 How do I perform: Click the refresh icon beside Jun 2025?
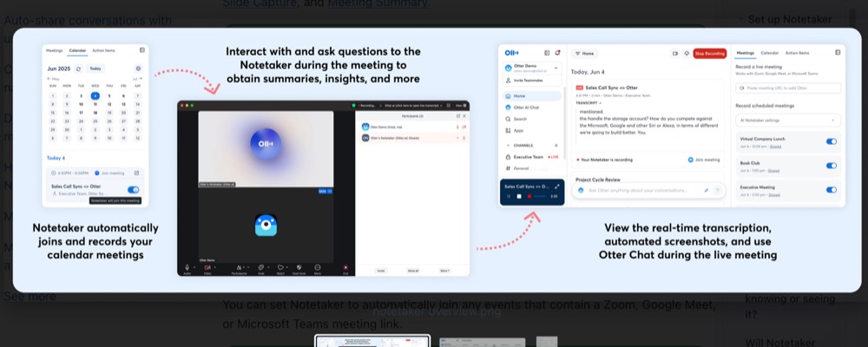79,69
